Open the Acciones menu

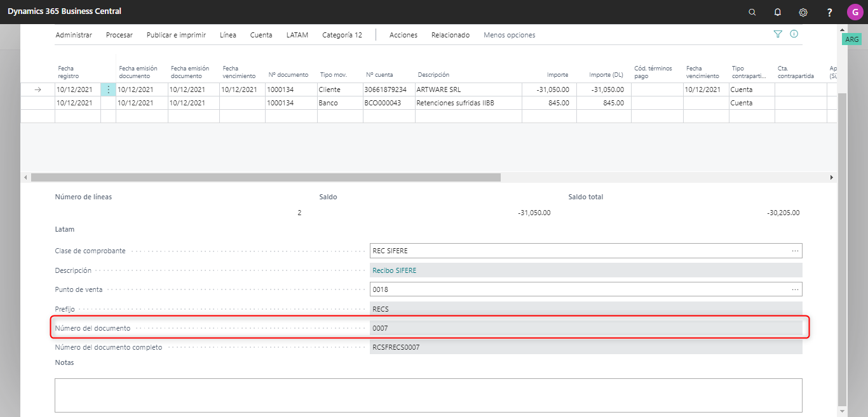pyautogui.click(x=403, y=35)
